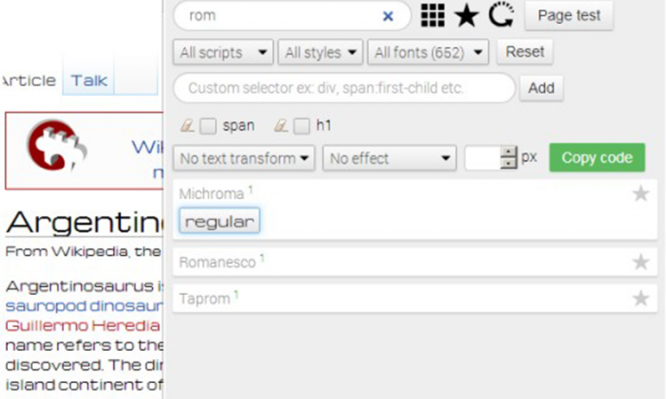
Task: Click the red Wikipedia puzzle logo
Action: point(57,146)
